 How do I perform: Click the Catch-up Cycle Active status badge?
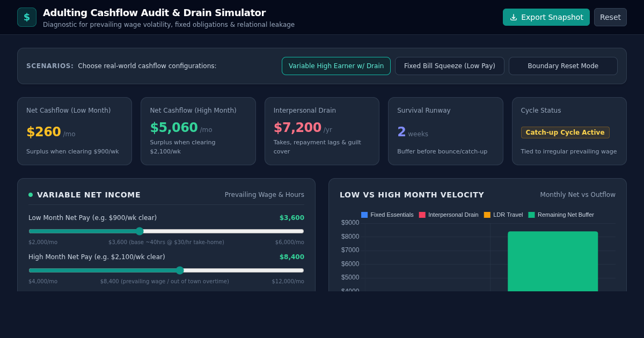point(565,133)
